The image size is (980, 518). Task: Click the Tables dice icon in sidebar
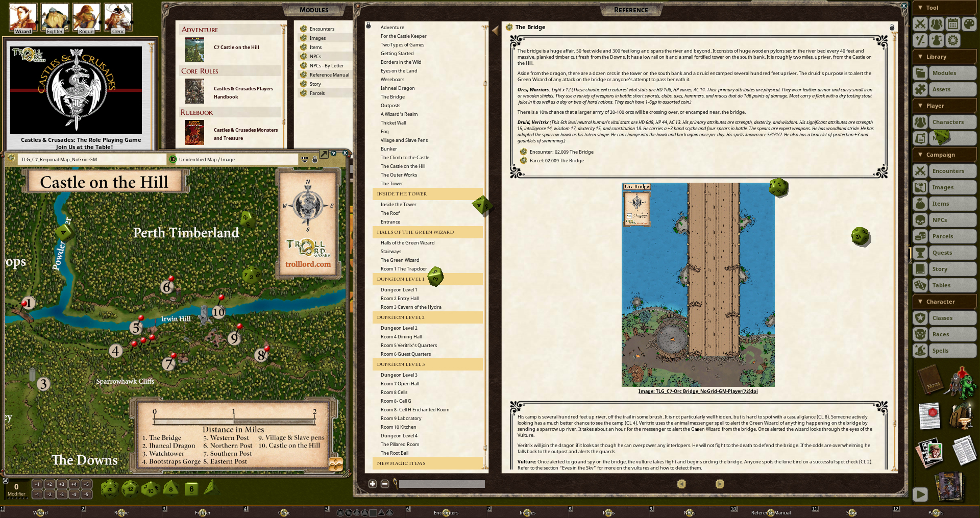[920, 285]
